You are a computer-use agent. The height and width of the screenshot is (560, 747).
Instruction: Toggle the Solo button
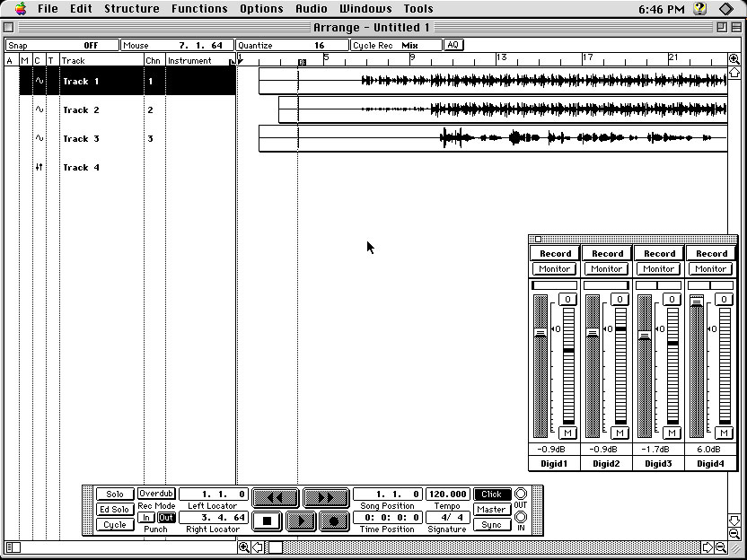point(114,494)
